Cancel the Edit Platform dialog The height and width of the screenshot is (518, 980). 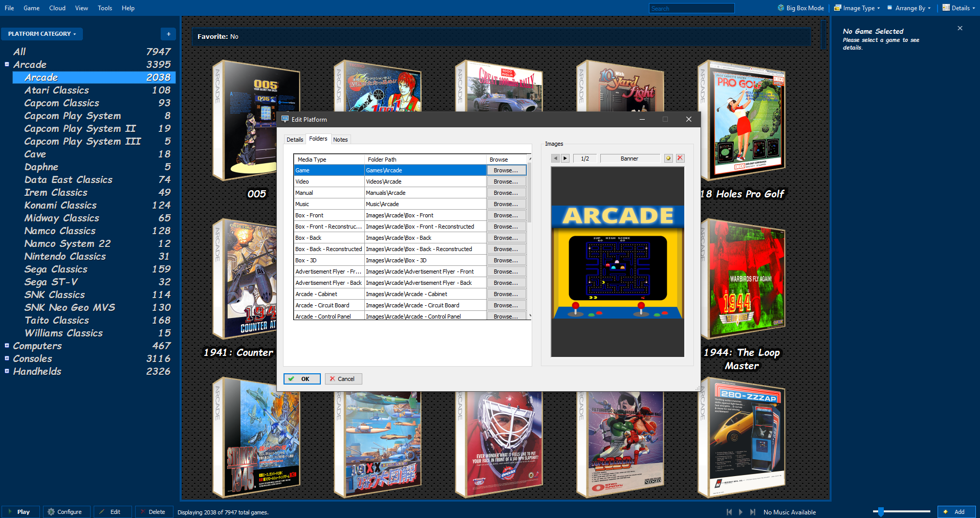pyautogui.click(x=343, y=379)
